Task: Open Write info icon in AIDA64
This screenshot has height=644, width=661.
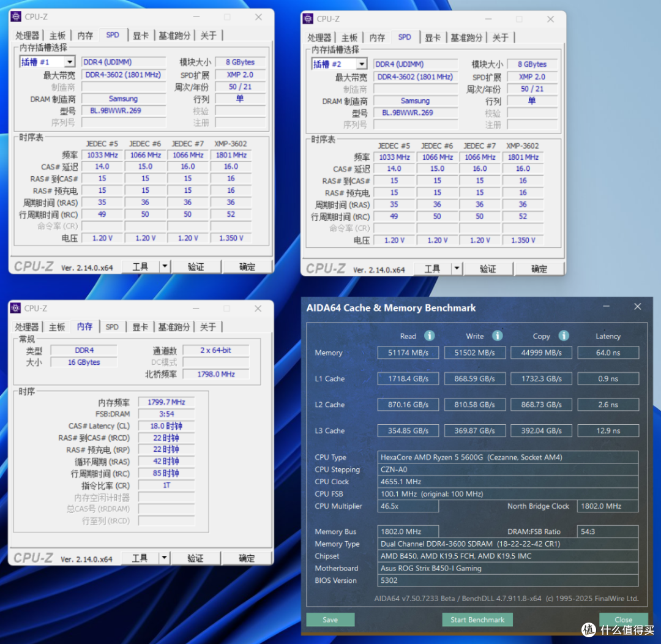Action: [498, 335]
